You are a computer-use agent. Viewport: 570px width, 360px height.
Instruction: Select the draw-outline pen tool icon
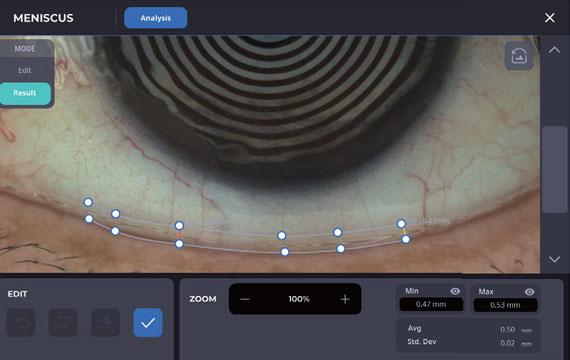pos(63,322)
